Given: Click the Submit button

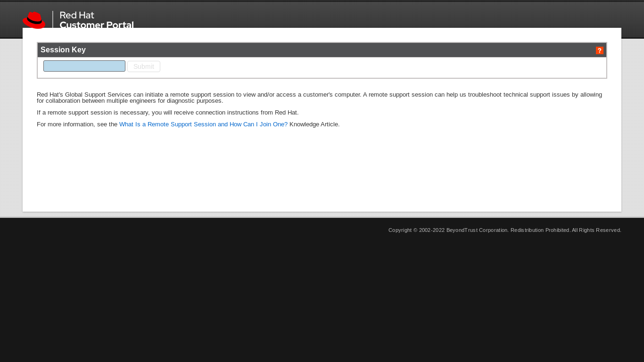Looking at the screenshot, I should point(144,66).
